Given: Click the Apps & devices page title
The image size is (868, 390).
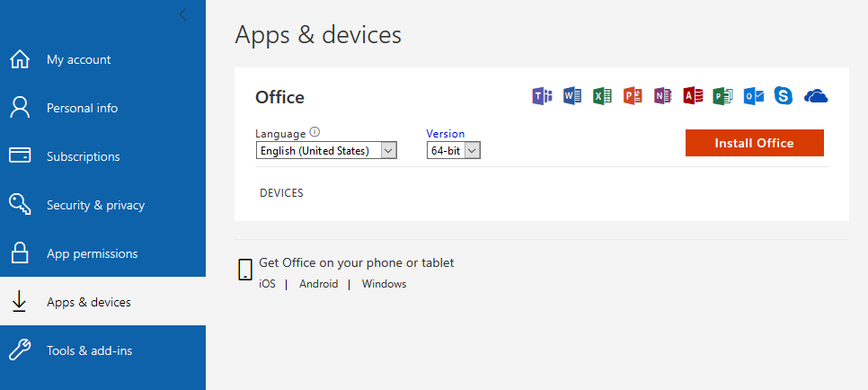Looking at the screenshot, I should 318,34.
